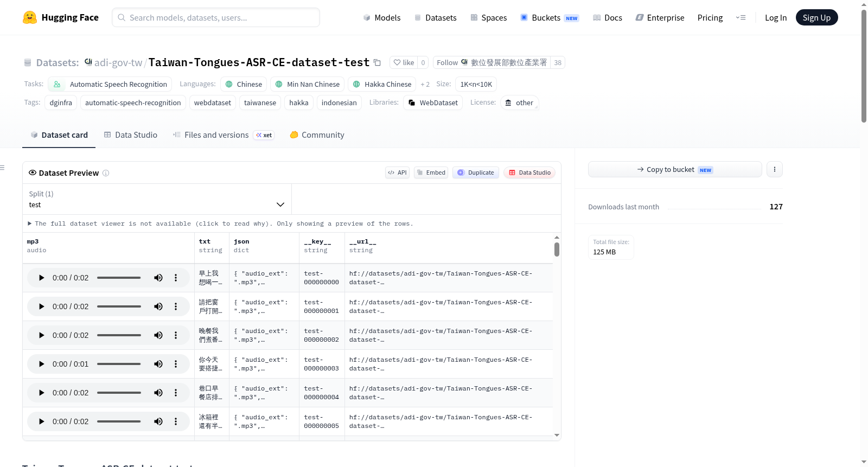Expand the dataset viewer unavailable notice
The height and width of the screenshot is (467, 868).
[220, 223]
